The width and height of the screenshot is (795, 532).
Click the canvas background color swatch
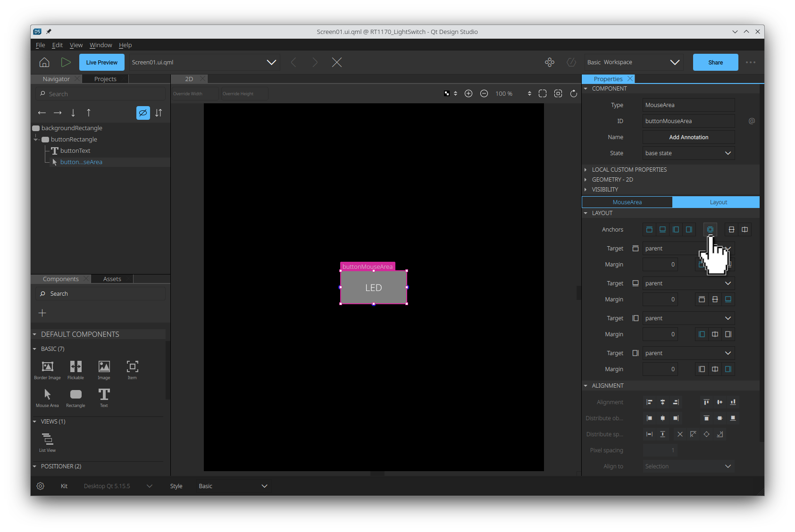[x=446, y=93]
